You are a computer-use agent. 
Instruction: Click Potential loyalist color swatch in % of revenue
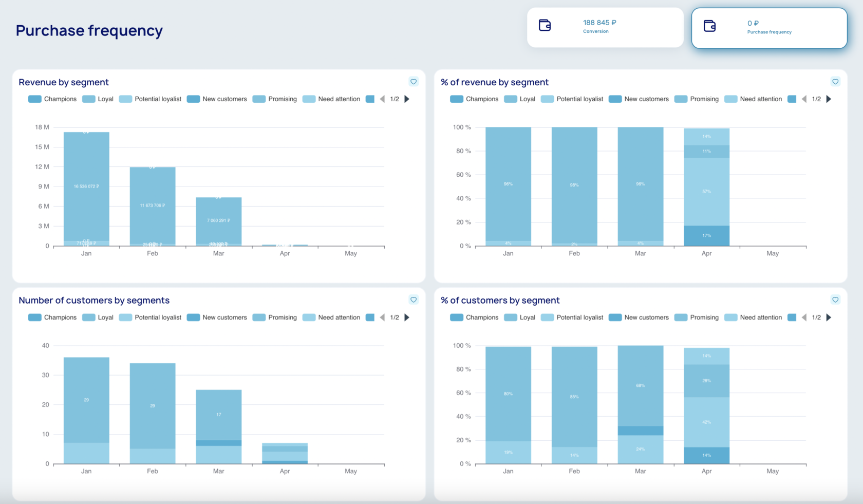(x=548, y=99)
